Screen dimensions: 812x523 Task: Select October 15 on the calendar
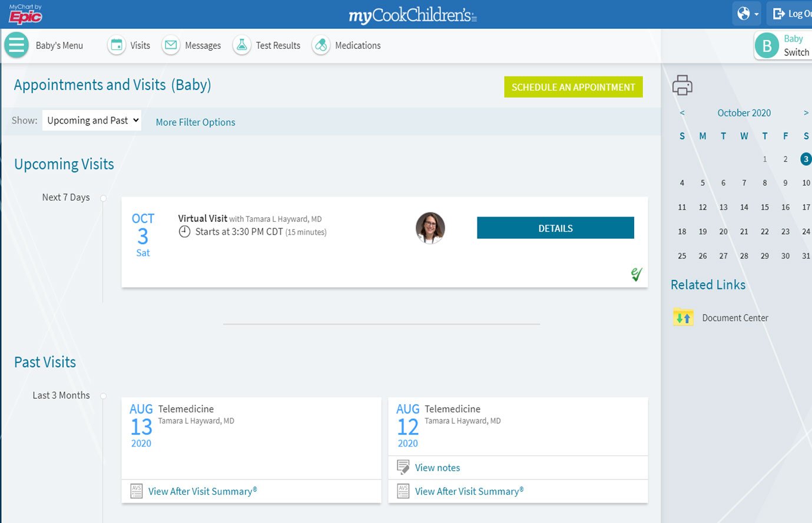764,207
